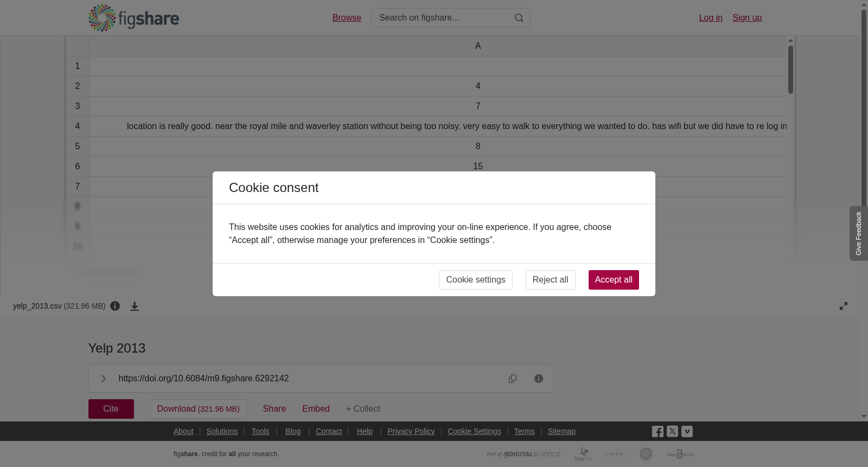The height and width of the screenshot is (467, 868).
Task: Open the Sign up page
Action: [x=747, y=18]
